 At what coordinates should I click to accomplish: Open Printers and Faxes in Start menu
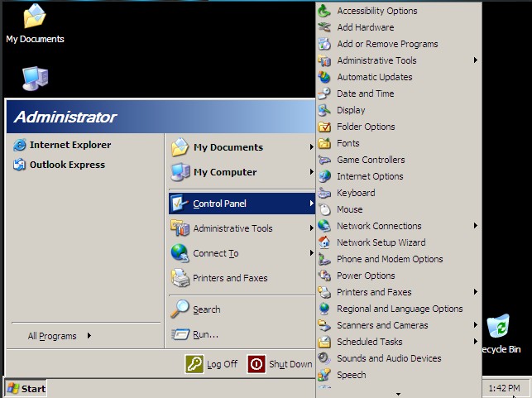[242, 278]
